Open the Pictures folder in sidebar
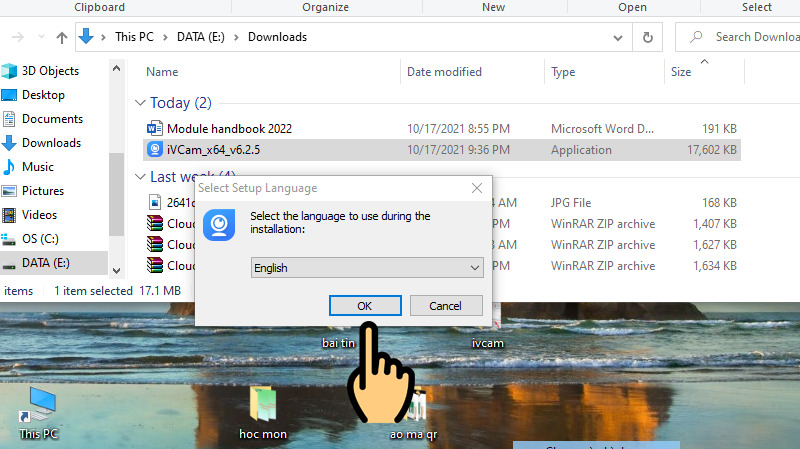The image size is (800, 449). (43, 191)
